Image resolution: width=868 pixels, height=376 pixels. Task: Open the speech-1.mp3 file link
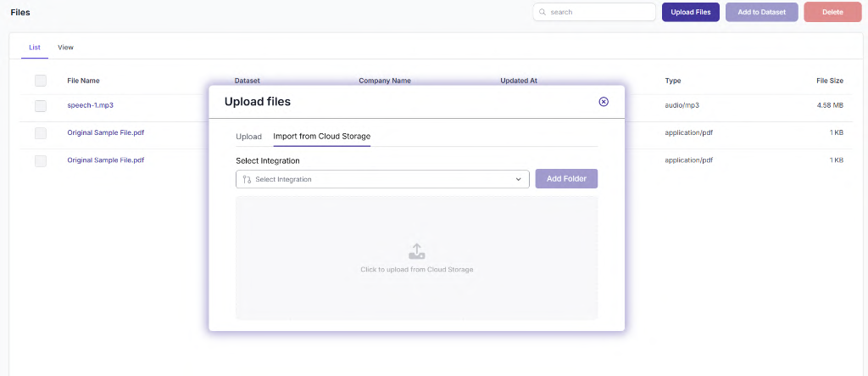pyautogui.click(x=90, y=104)
